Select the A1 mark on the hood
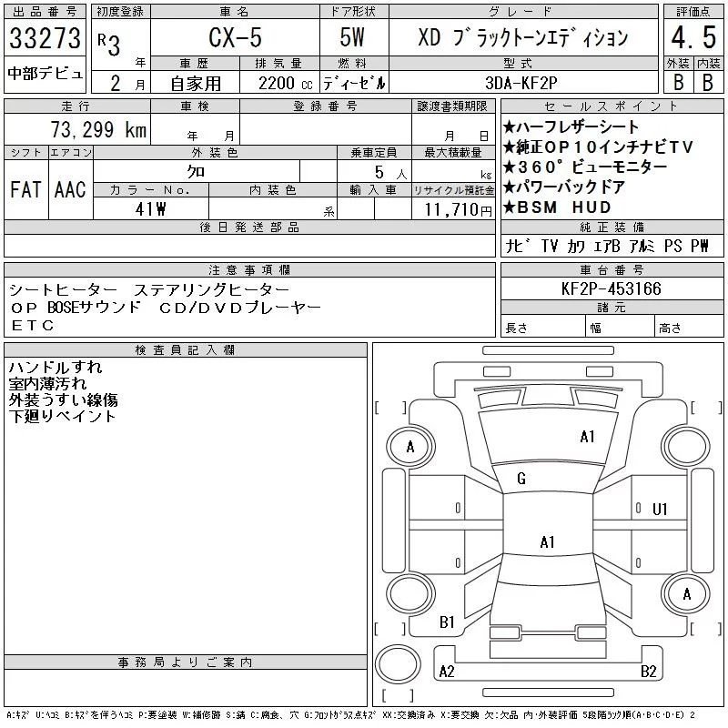Image resolution: width=728 pixels, height=728 pixels. coord(588,437)
